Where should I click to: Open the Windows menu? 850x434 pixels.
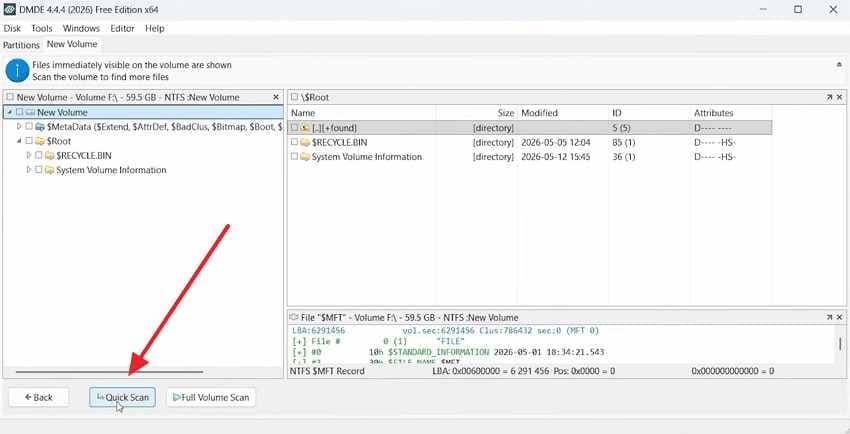point(81,29)
